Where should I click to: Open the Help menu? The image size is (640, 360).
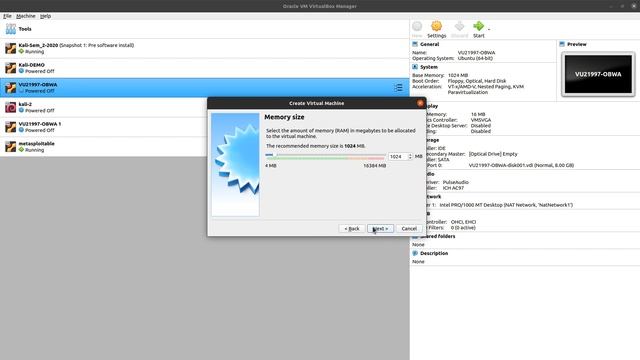tap(45, 16)
